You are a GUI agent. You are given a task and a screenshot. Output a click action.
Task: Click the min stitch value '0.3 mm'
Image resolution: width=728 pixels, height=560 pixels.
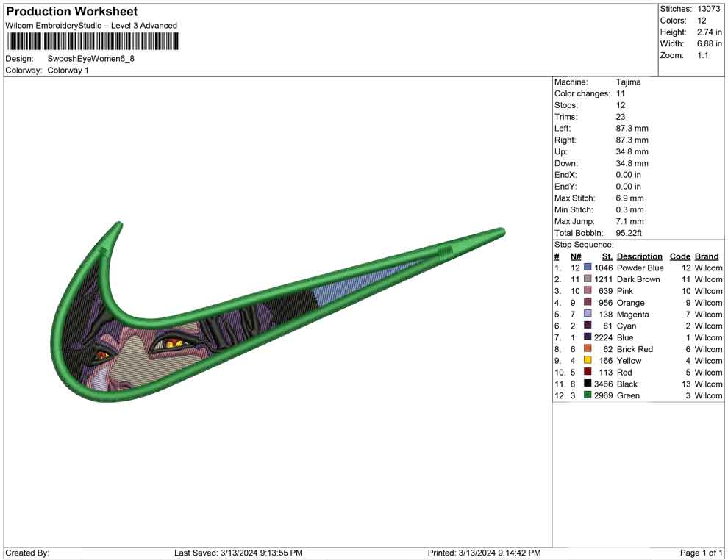[629, 209]
